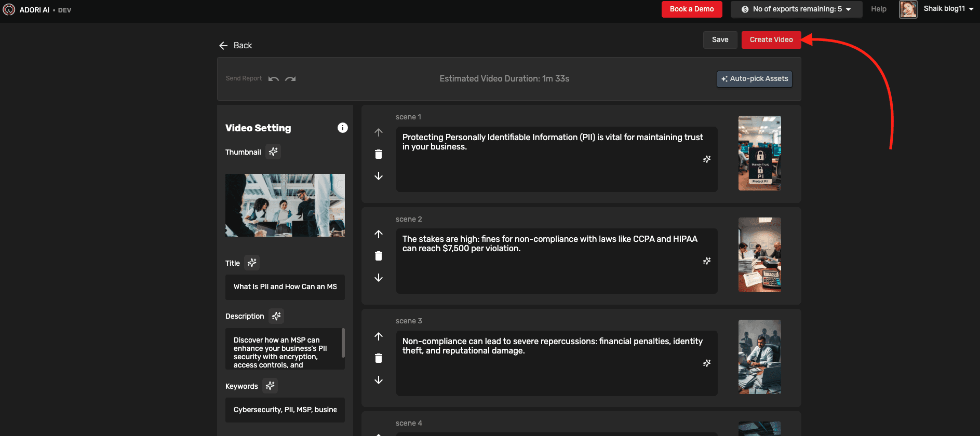
Task: Move scene 2 down
Action: 379,278
